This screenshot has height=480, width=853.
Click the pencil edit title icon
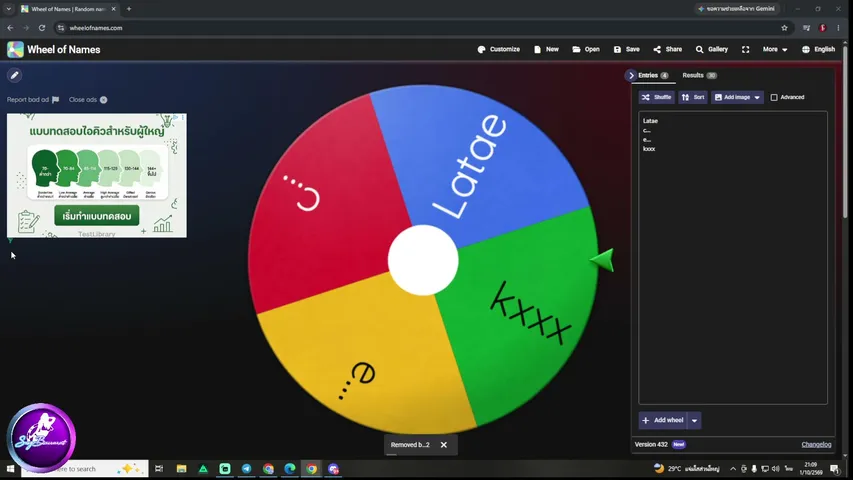click(x=15, y=75)
